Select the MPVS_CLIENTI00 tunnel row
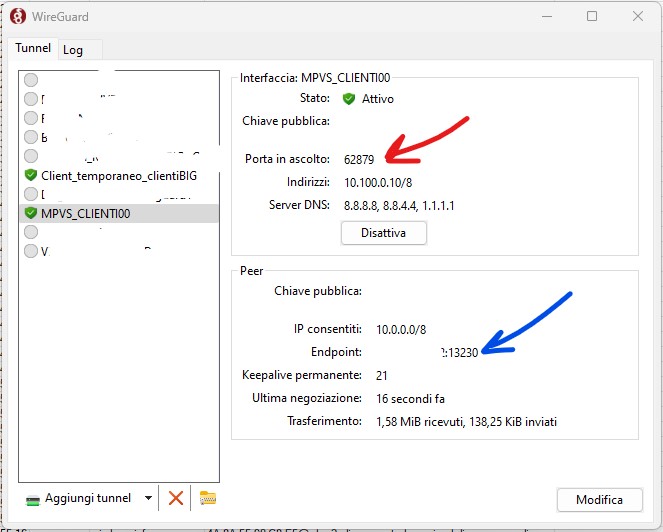This screenshot has width=663, height=532. click(119, 214)
